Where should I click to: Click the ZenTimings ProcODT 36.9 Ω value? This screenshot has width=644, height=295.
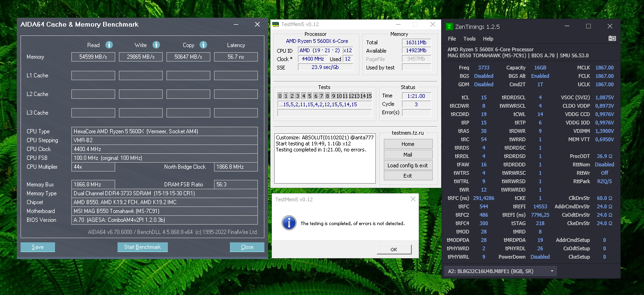click(x=604, y=156)
